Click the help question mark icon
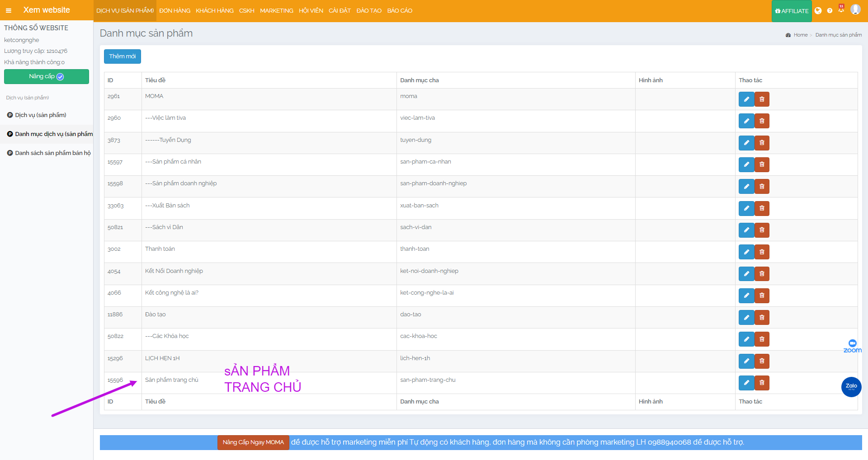The image size is (868, 460). [830, 11]
